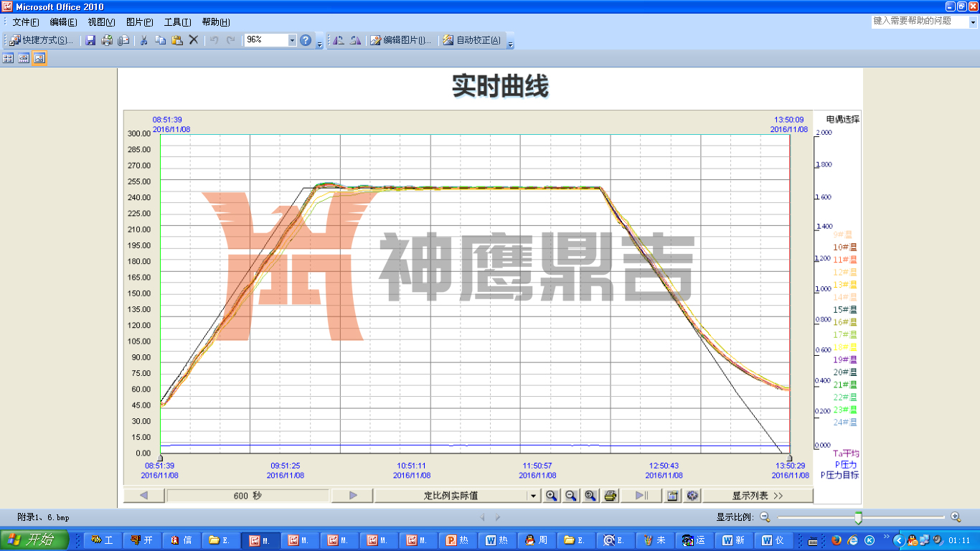The width and height of the screenshot is (980, 551).
Task: Click the chart's scroll-left arrow button
Action: point(143,495)
